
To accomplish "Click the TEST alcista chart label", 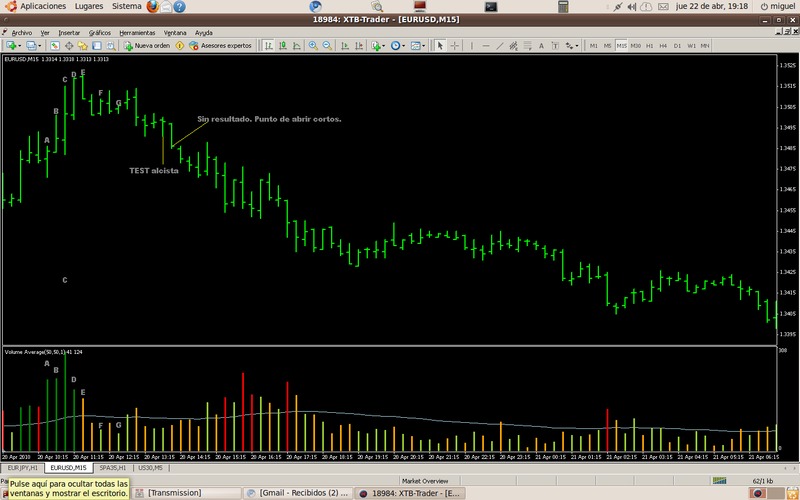I will coord(154,171).
